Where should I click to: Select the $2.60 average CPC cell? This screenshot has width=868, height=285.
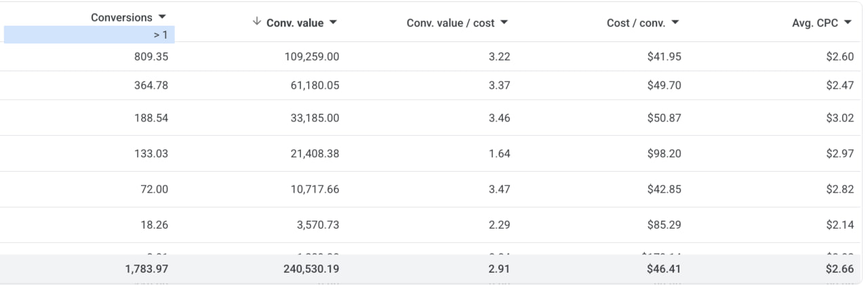click(x=840, y=56)
